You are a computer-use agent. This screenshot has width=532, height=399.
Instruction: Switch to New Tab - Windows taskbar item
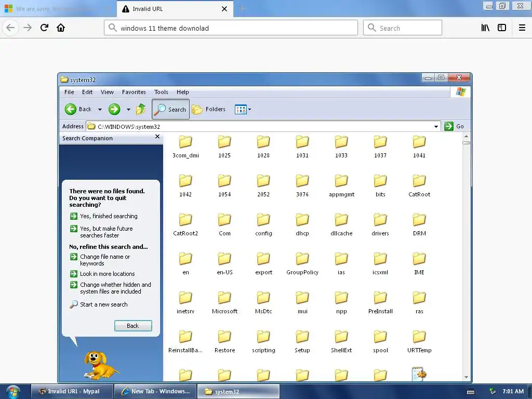tap(155, 391)
